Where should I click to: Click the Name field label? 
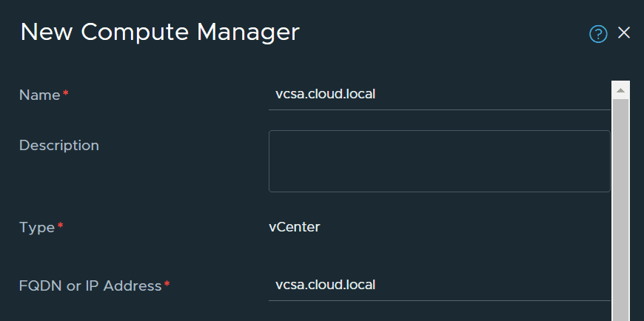tap(39, 95)
